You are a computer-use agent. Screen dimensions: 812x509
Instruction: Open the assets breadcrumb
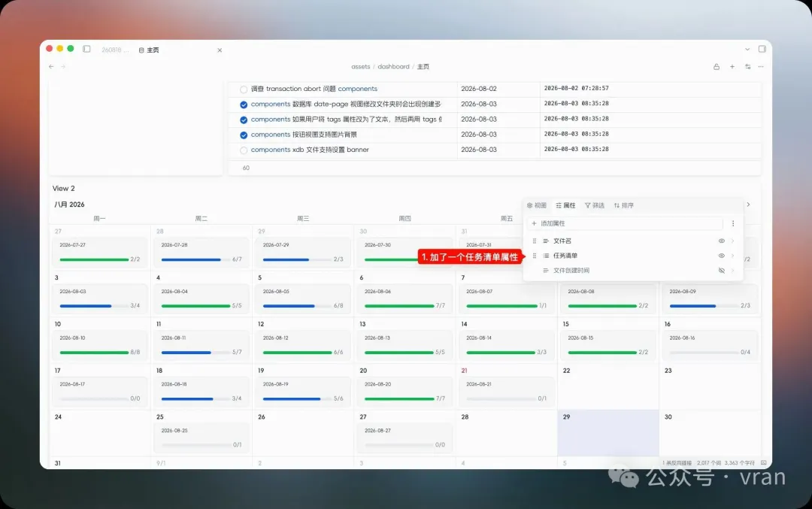point(360,66)
